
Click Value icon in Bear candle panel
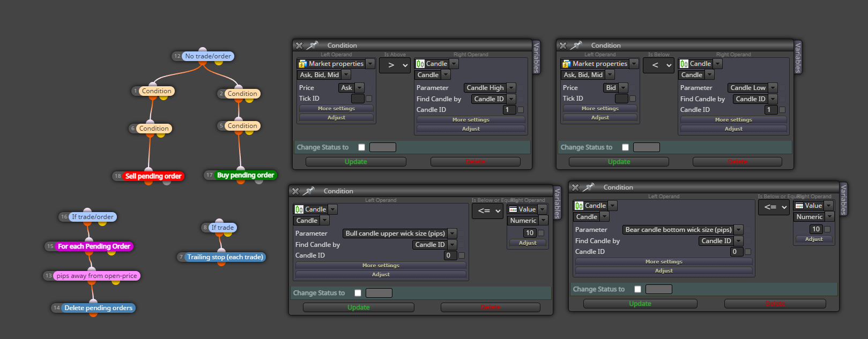click(x=799, y=206)
